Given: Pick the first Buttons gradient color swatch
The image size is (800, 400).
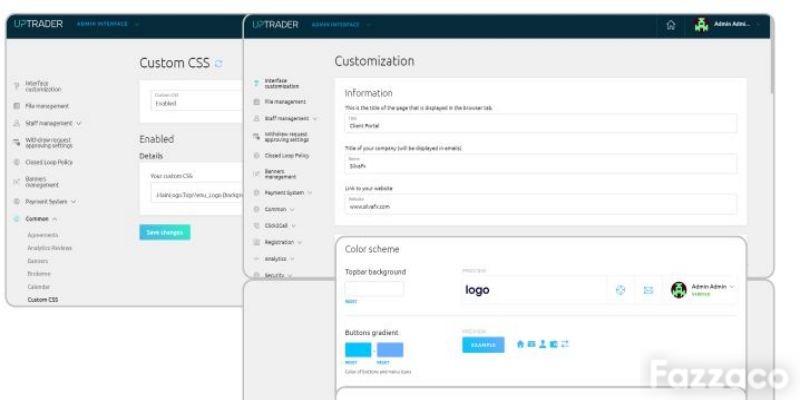Looking at the screenshot, I should coord(358,350).
